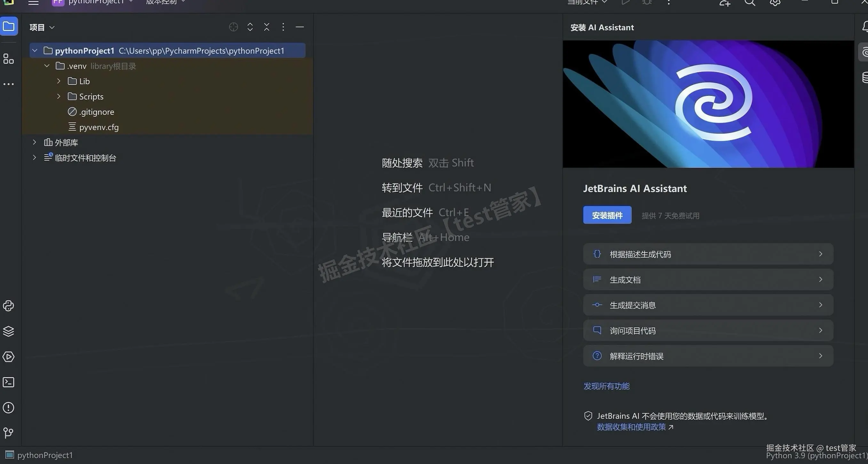Image resolution: width=868 pixels, height=464 pixels.
Task: Collapse the pythonProject1 tree node
Action: 35,50
